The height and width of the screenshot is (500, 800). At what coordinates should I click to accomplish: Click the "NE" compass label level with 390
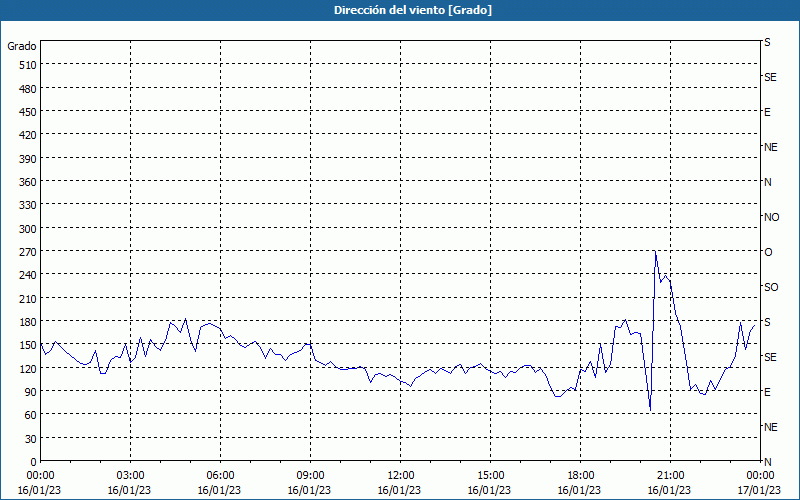(x=770, y=147)
